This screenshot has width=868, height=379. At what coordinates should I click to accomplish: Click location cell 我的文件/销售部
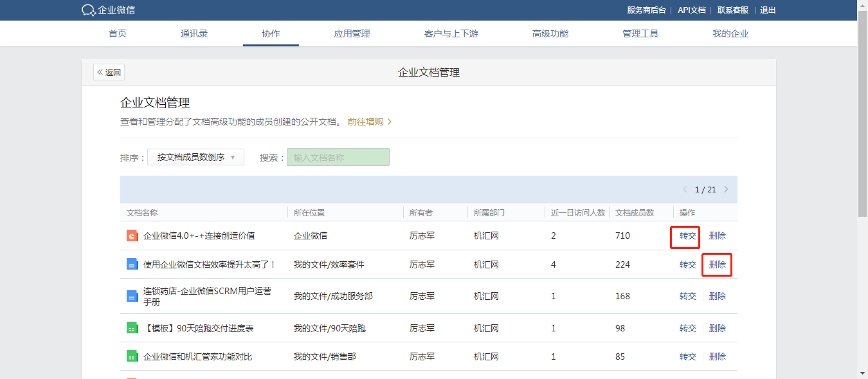pos(325,356)
